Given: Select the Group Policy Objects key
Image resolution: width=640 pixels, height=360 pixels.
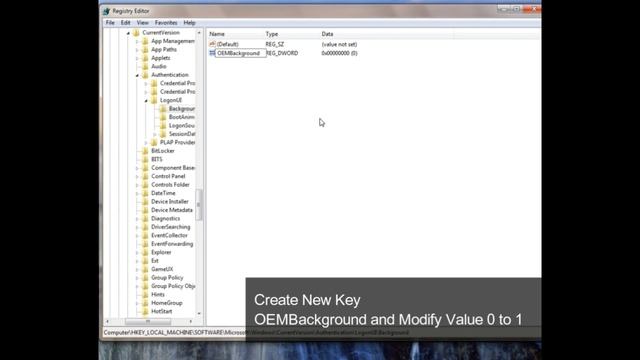Looking at the screenshot, I should [173, 286].
